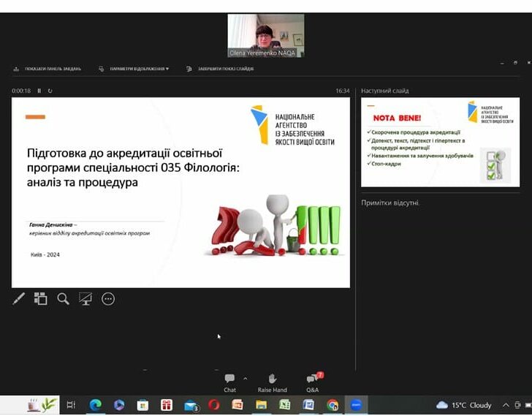
Task: Open the Chat panel
Action: (229, 382)
